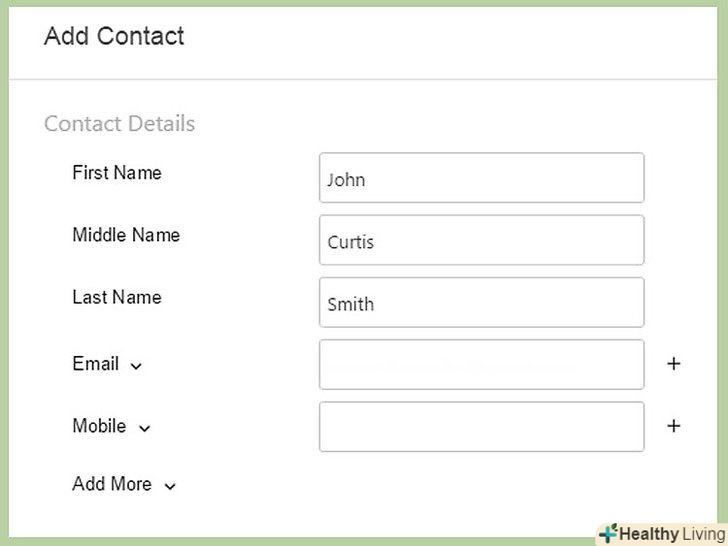The width and height of the screenshot is (728, 546).
Task: Click the First Name label
Action: coord(116,173)
